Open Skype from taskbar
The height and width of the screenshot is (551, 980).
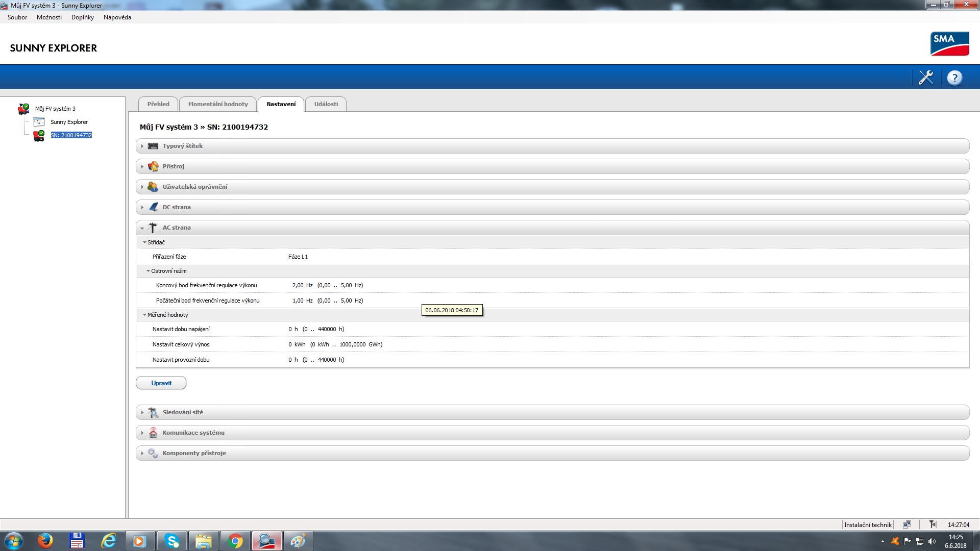(x=172, y=541)
